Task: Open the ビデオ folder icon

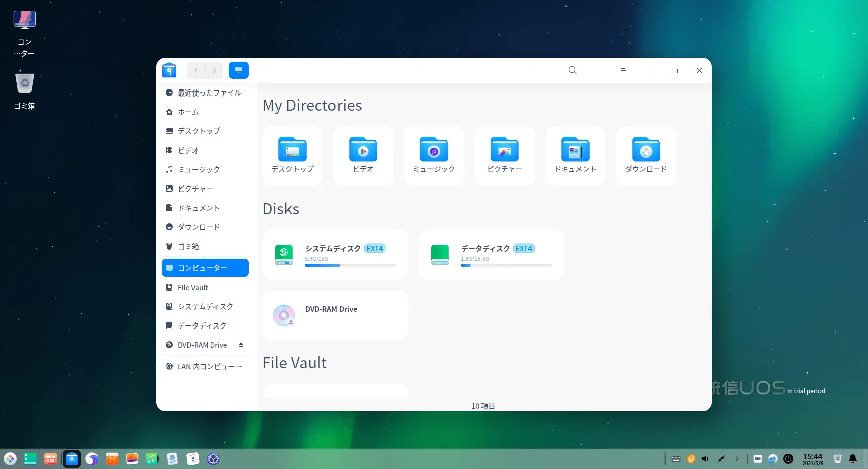Action: (363, 151)
